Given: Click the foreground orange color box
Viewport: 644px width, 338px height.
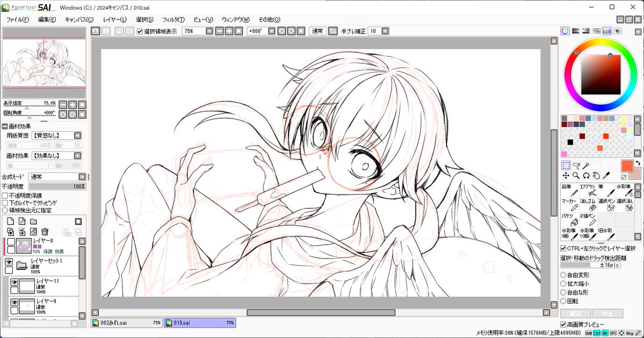Looking at the screenshot, I should click(627, 165).
